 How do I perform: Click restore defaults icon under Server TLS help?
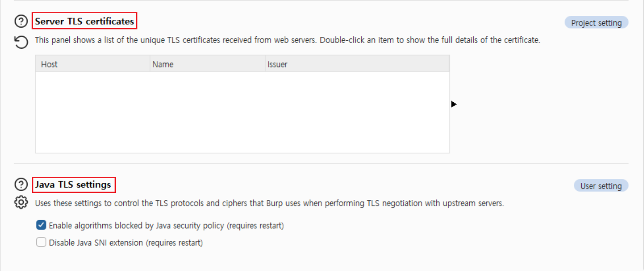point(21,43)
